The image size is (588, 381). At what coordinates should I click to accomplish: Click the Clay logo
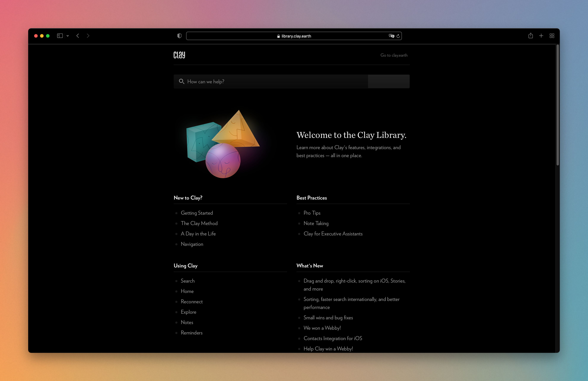click(x=179, y=55)
